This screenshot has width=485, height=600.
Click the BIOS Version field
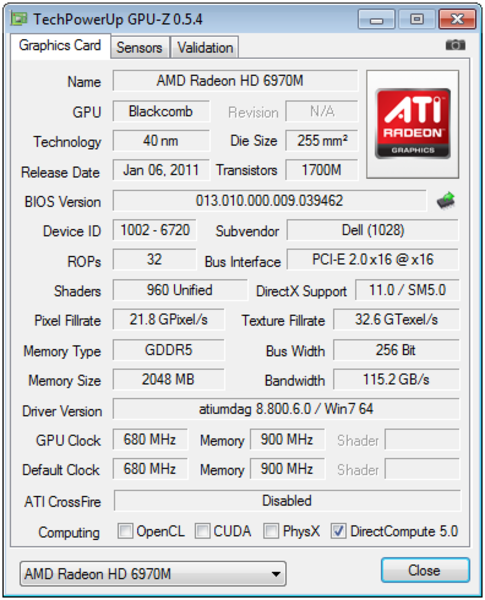(269, 201)
